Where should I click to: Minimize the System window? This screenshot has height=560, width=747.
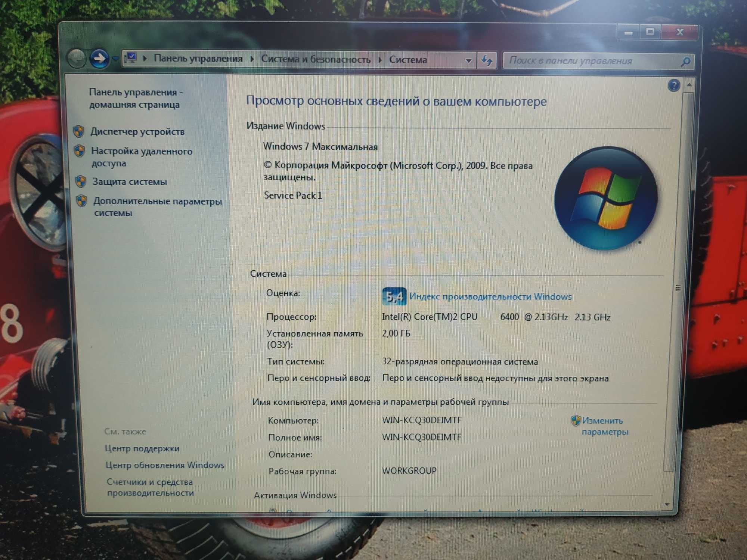tap(628, 32)
